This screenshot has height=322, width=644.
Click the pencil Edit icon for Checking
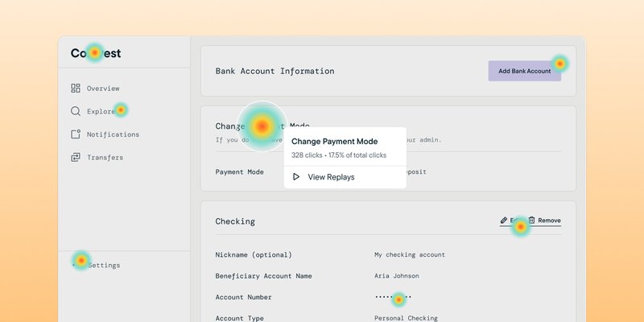click(x=504, y=220)
